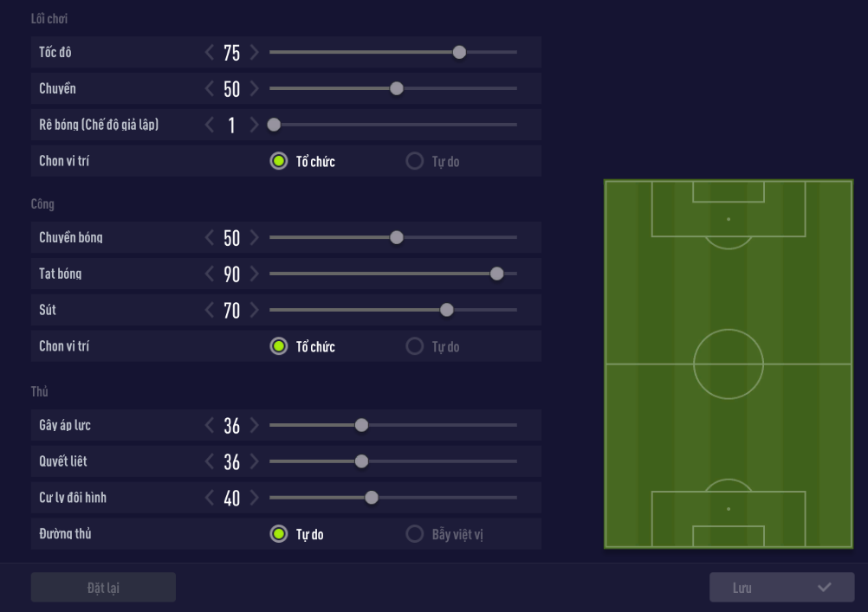This screenshot has width=868, height=612.
Task: Click the Rê bóng slider handle
Action: (274, 125)
